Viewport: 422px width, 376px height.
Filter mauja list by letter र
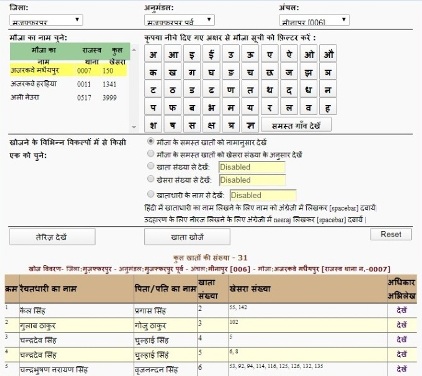click(270, 107)
